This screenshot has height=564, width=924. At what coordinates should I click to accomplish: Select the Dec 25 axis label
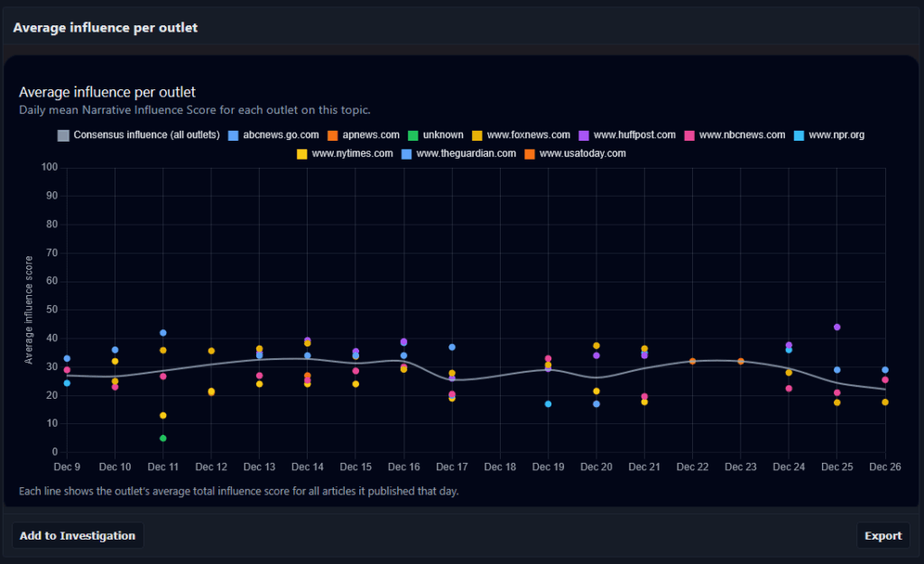[x=836, y=467]
